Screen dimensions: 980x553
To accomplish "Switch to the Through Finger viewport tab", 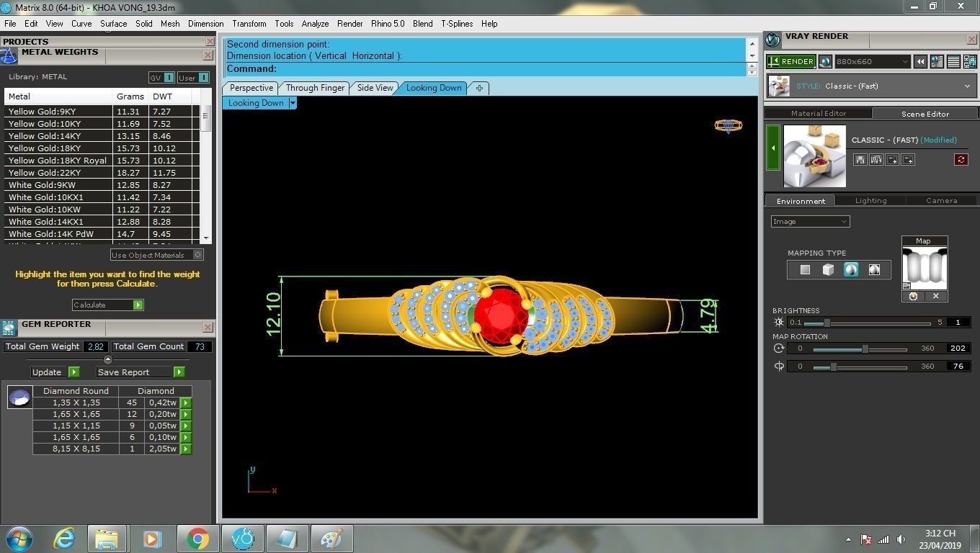I will pos(315,88).
